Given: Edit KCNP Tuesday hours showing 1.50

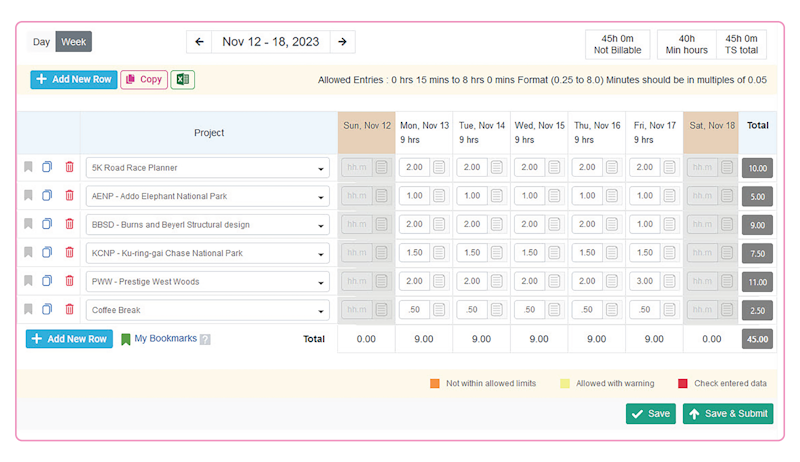Looking at the screenshot, I should pos(472,253).
